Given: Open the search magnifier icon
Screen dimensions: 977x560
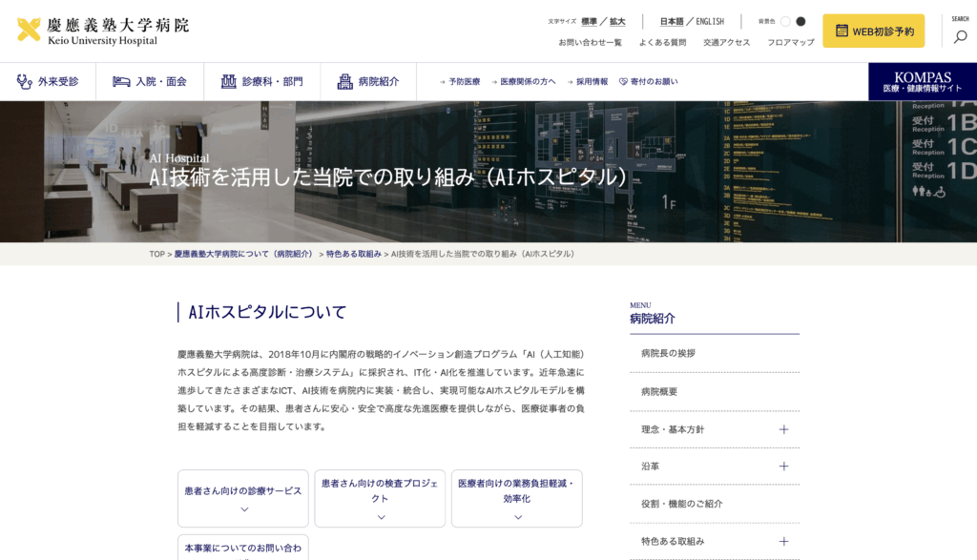Looking at the screenshot, I should pos(960,36).
